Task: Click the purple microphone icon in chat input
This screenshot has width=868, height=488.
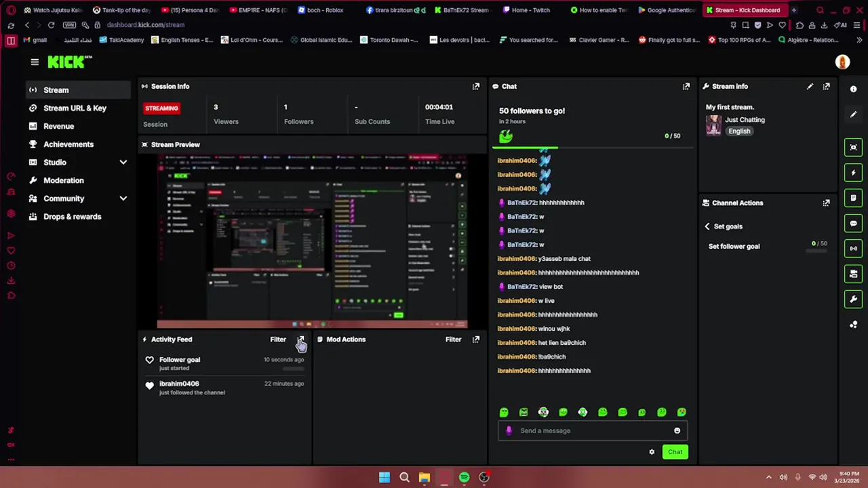Action: tap(509, 430)
